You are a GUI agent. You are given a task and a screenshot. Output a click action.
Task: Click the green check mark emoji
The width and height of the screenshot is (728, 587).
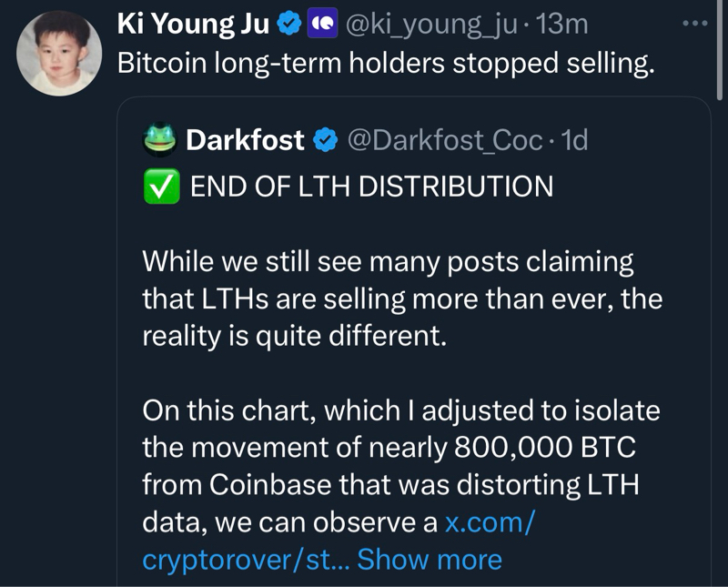(x=160, y=186)
